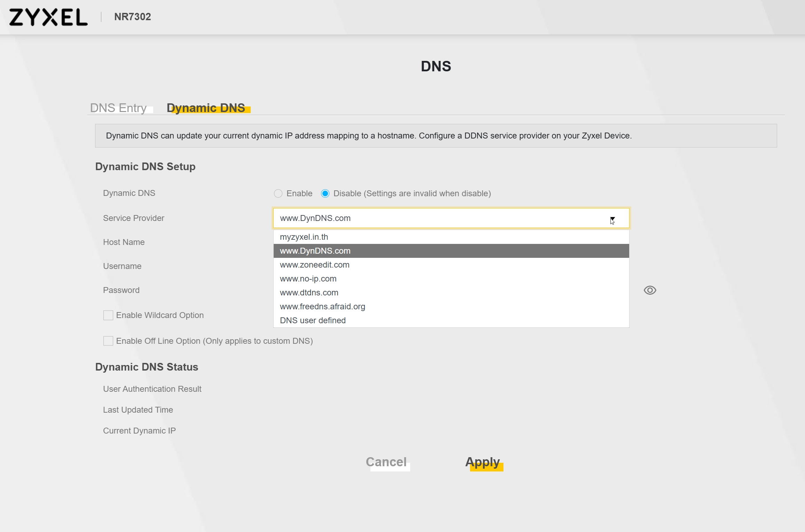Click the ZYXEL logo
805x532 pixels.
48,17
